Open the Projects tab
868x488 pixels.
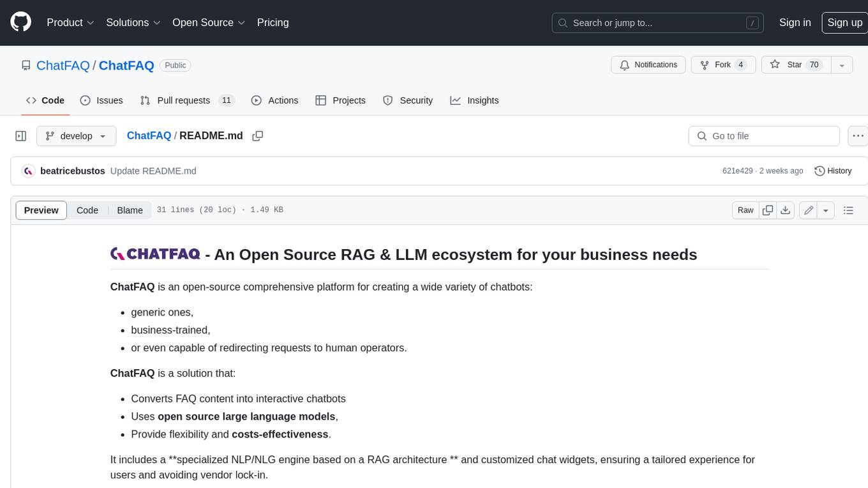340,100
